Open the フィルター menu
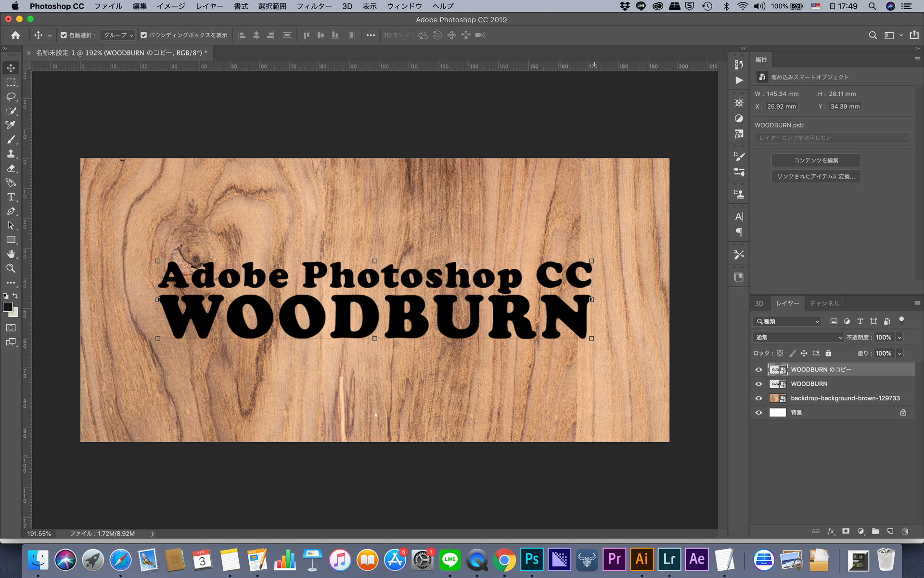Viewport: 924px width, 578px height. (314, 6)
